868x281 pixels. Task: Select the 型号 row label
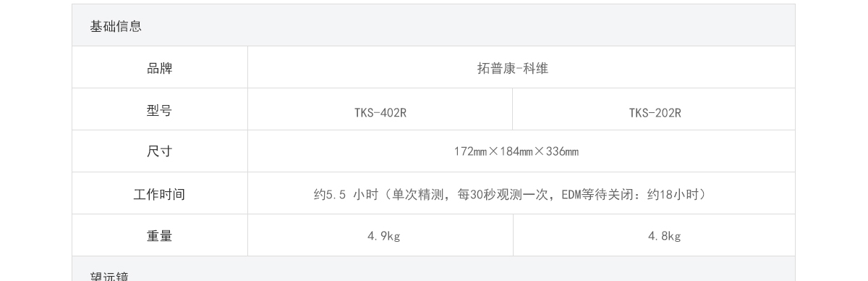tap(160, 110)
